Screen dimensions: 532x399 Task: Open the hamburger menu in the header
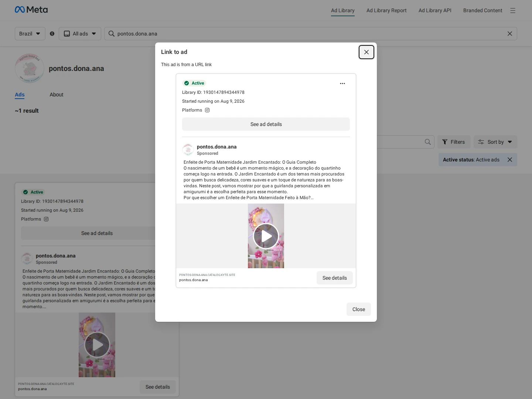513,11
